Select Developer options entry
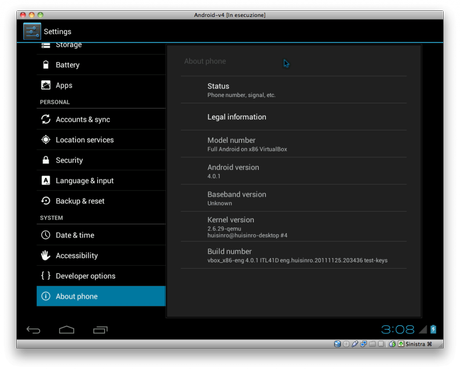The height and width of the screenshot is (371, 460). click(x=101, y=276)
